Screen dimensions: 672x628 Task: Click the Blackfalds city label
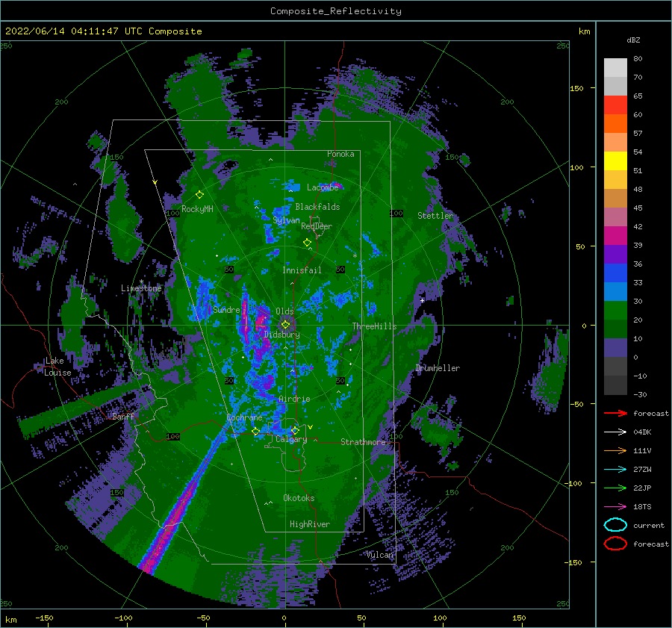click(x=317, y=207)
